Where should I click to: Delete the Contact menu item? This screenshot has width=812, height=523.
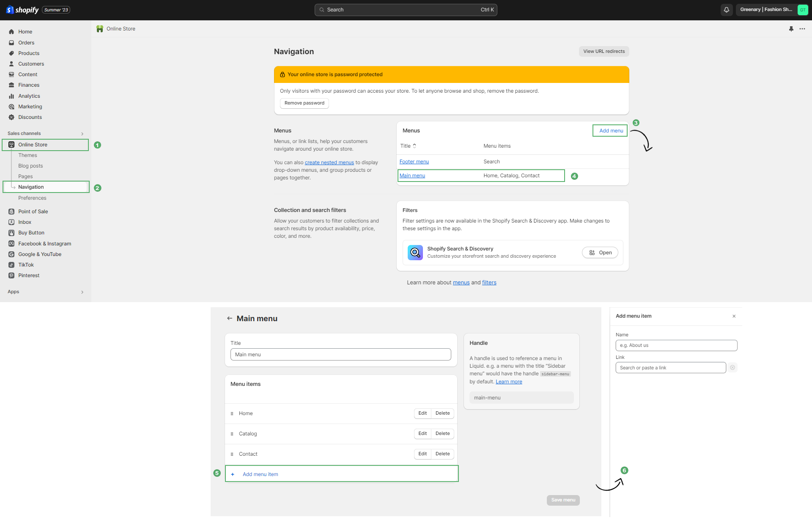coord(442,454)
